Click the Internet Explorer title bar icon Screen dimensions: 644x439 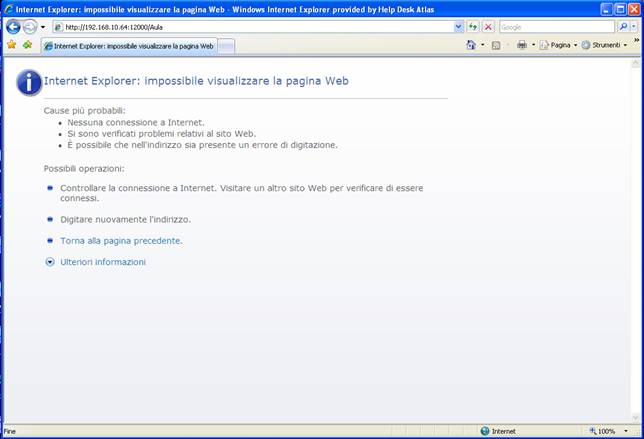click(x=9, y=9)
